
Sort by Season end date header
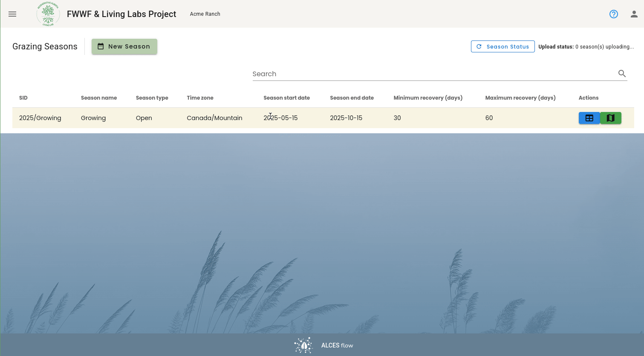(352, 98)
